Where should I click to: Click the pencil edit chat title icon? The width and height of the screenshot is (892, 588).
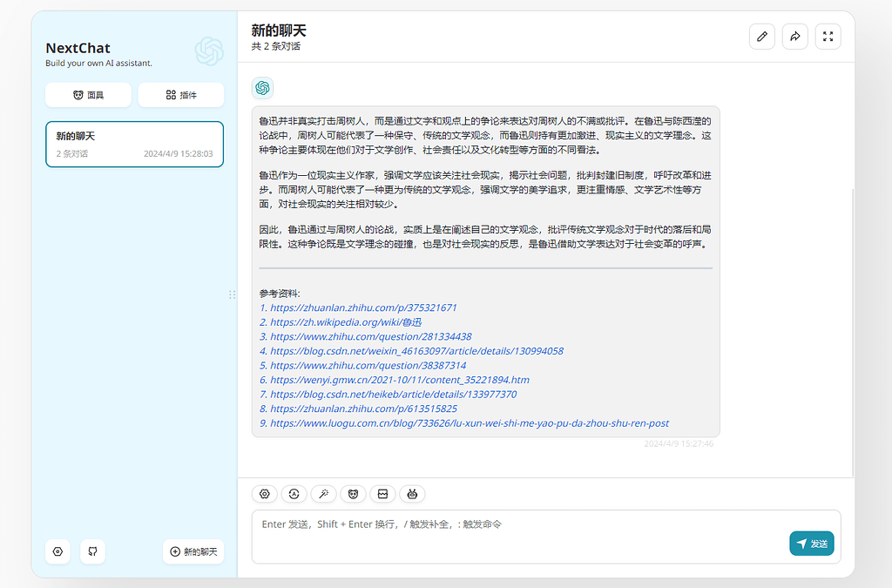point(761,37)
